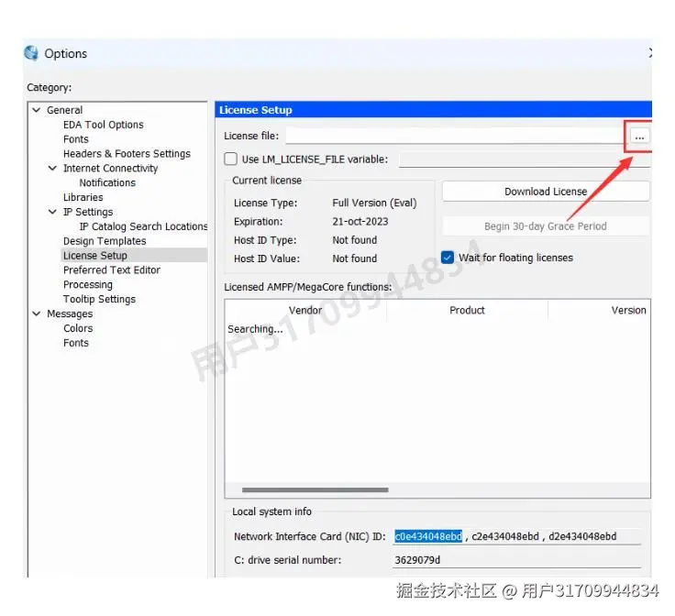This screenshot has width=675, height=616.
Task: Collapse the Messages tree node
Action: 37,313
